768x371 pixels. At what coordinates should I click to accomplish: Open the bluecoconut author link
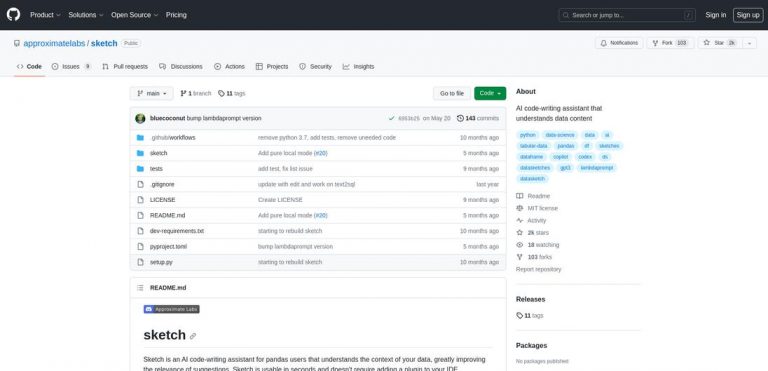(x=168, y=118)
